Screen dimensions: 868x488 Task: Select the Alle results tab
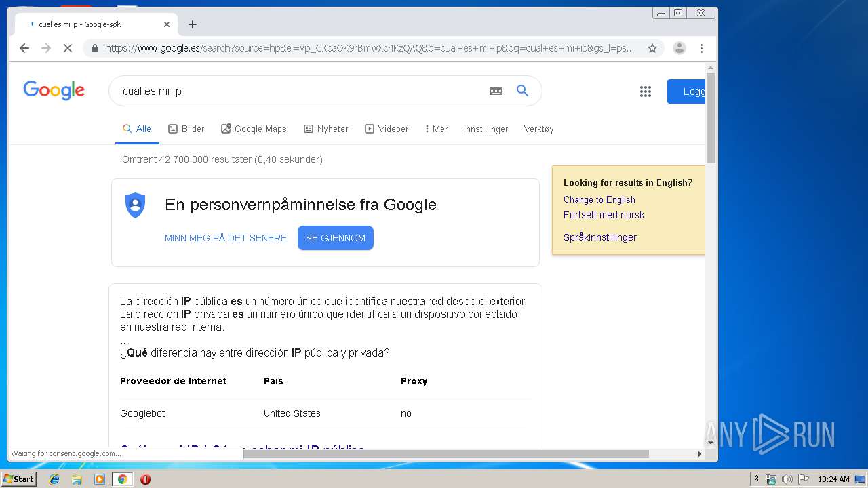(x=137, y=129)
